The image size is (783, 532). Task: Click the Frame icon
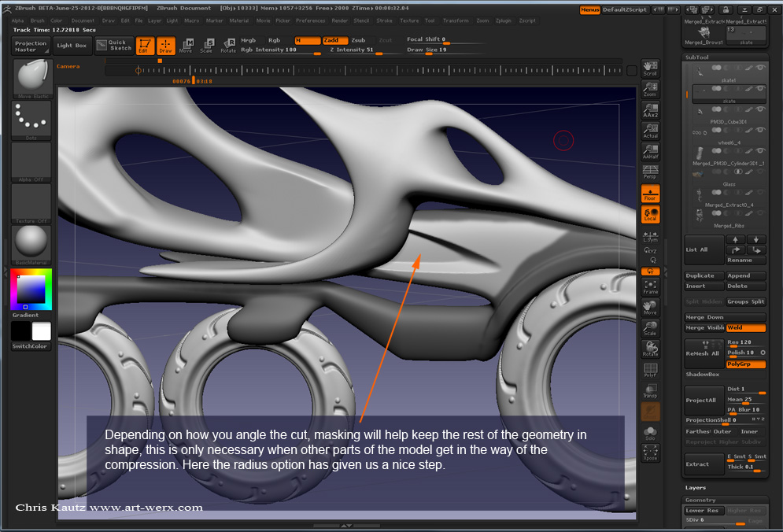coord(650,286)
